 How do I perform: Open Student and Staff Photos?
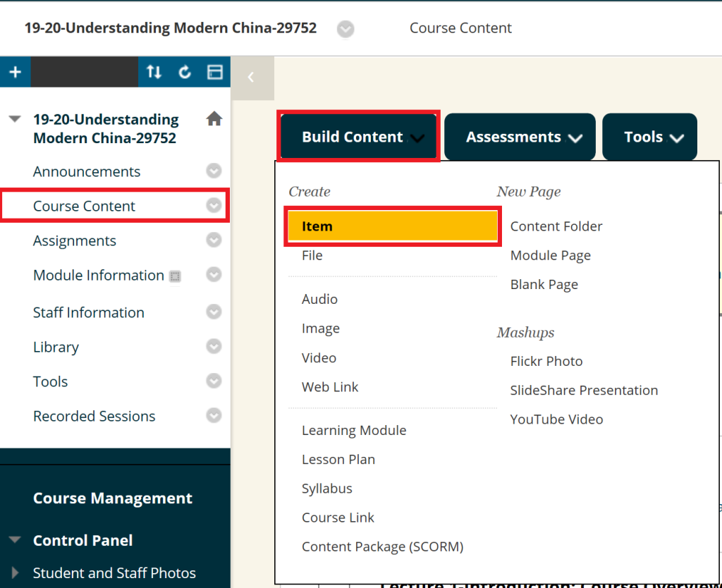(114, 572)
